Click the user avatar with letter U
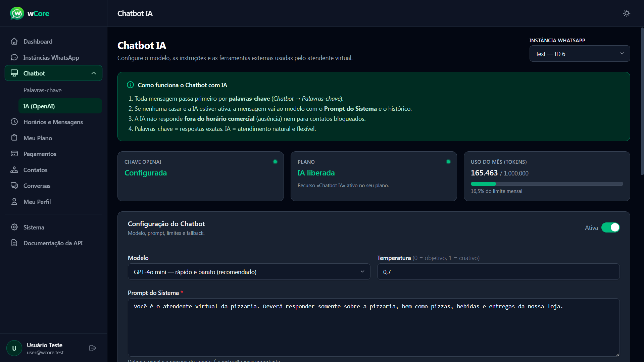The width and height of the screenshot is (644, 362). point(14,348)
